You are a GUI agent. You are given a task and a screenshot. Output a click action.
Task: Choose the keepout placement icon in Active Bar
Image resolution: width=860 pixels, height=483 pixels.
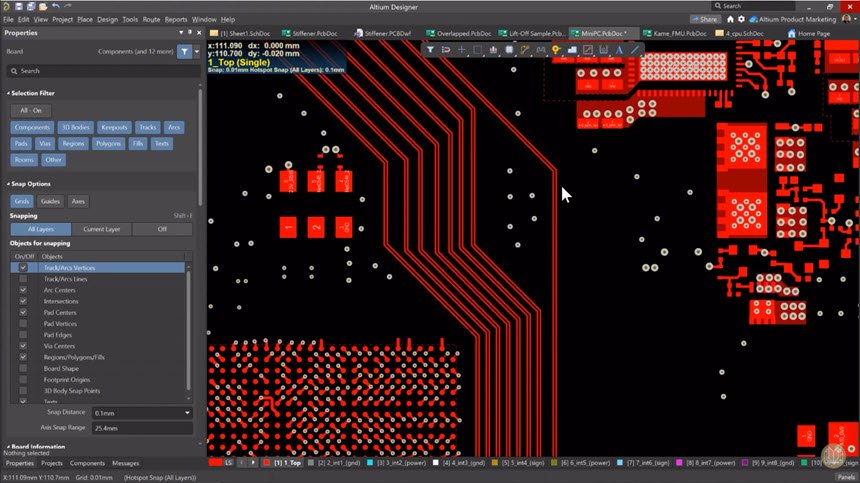pyautogui.click(x=588, y=50)
